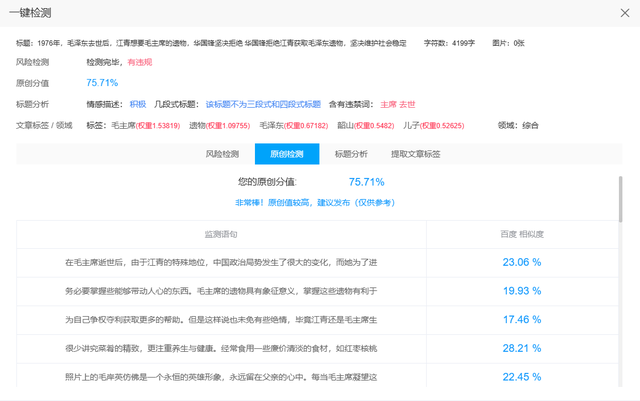
Task: Click the banned words 主席 去世
Action: [x=398, y=104]
